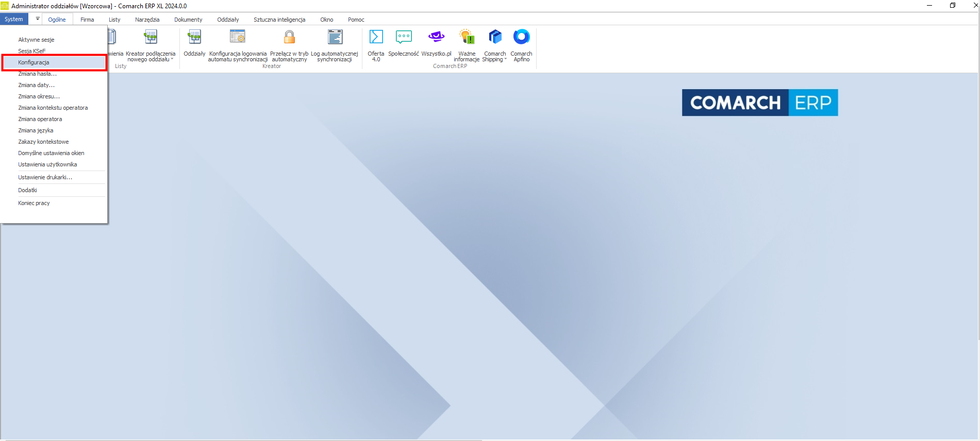Open the Pomoc tab
The image size is (980, 441).
tap(356, 20)
